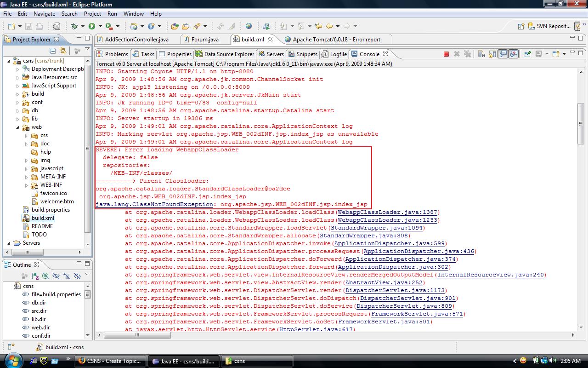Click the Open Web Browser globe icon
This screenshot has width=588, height=368.
click(249, 26)
